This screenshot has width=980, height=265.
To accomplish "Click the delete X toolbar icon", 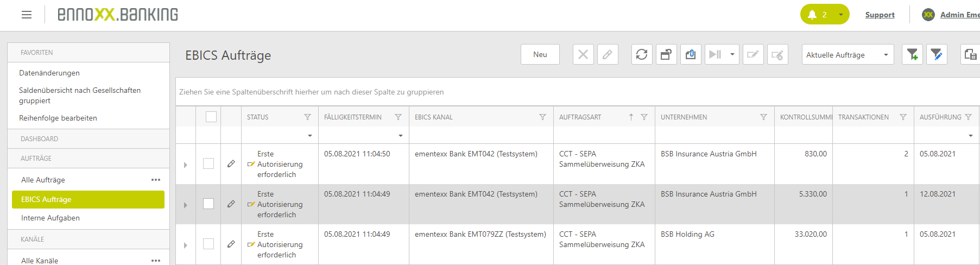I will point(583,54).
